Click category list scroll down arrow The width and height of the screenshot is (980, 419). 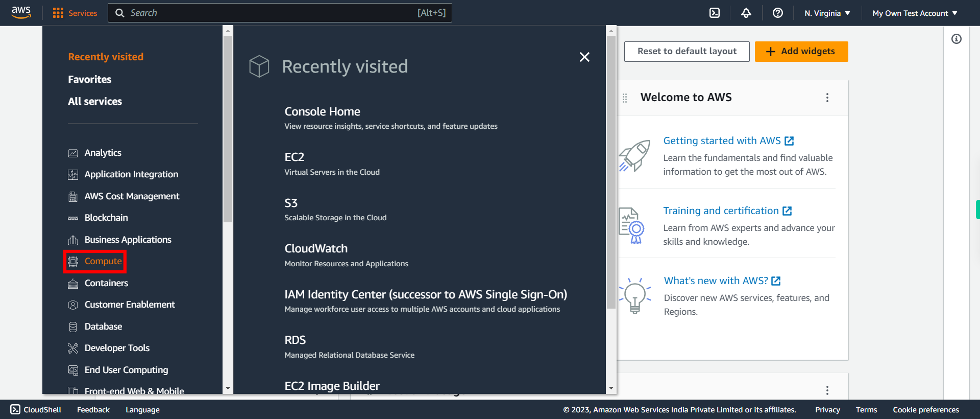click(x=228, y=388)
